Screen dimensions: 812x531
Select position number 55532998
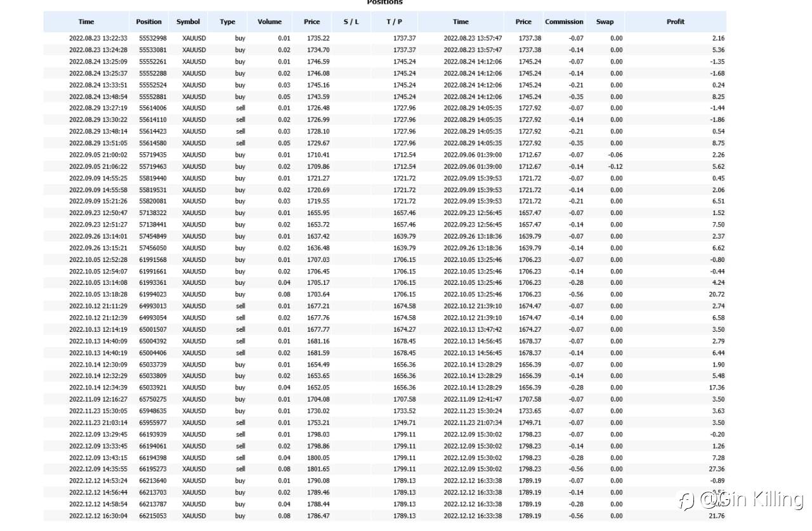coord(153,38)
